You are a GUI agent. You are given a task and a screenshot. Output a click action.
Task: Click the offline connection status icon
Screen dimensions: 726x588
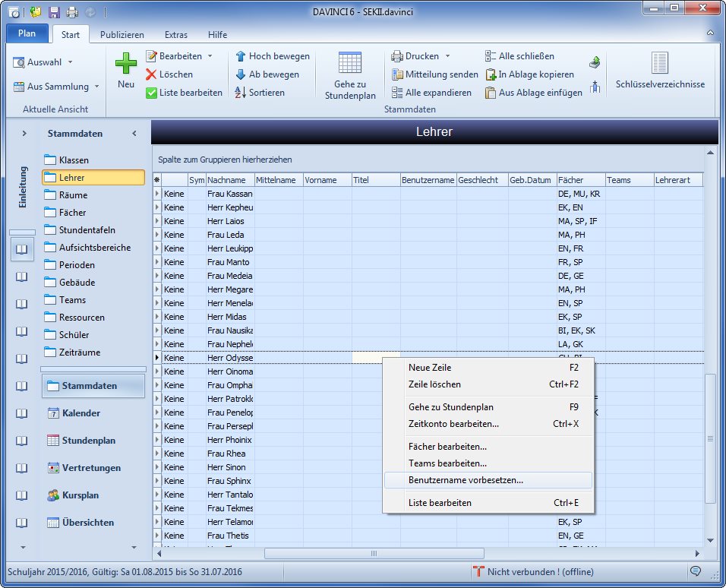pos(478,571)
